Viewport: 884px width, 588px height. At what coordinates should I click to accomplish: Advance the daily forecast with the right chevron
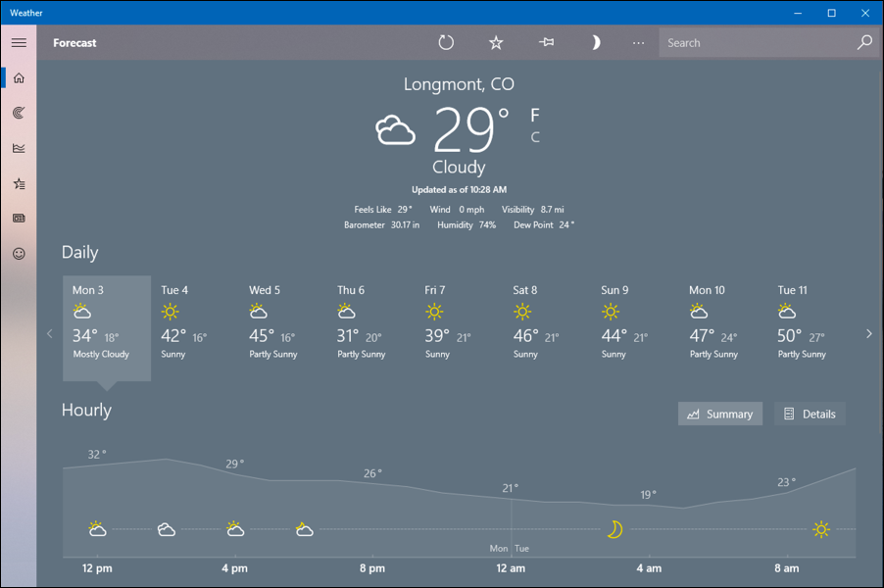pyautogui.click(x=868, y=333)
